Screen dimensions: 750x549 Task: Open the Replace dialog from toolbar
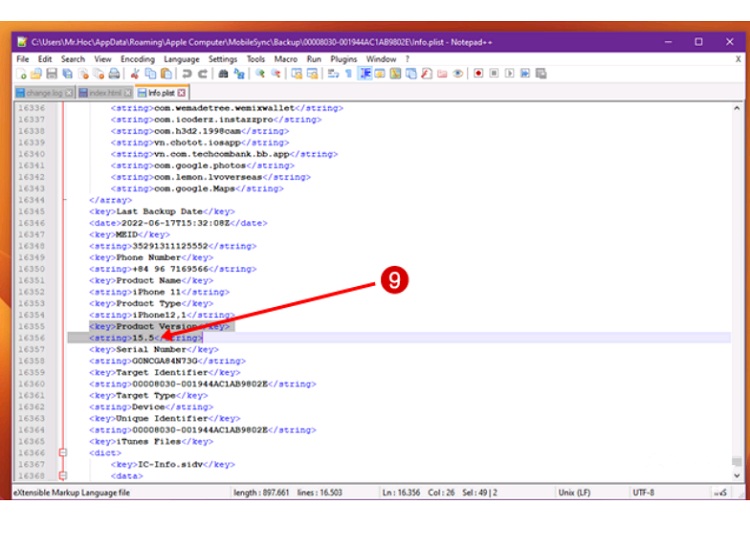tap(239, 74)
